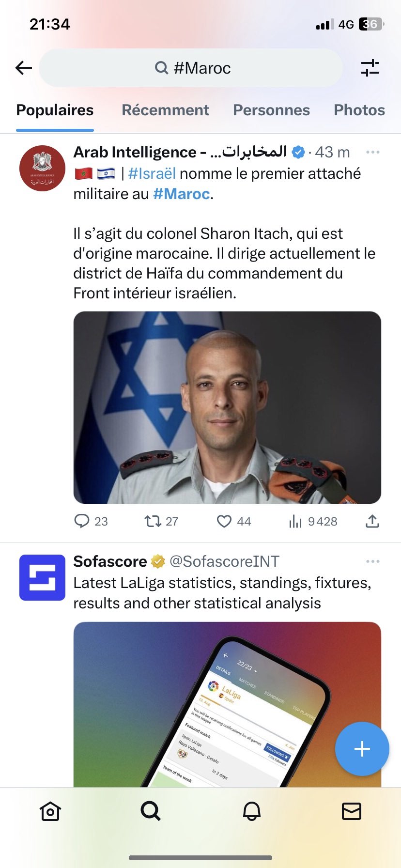The width and height of the screenshot is (401, 868).
Task: View analytics of the Israël attaché tweet
Action: [295, 521]
